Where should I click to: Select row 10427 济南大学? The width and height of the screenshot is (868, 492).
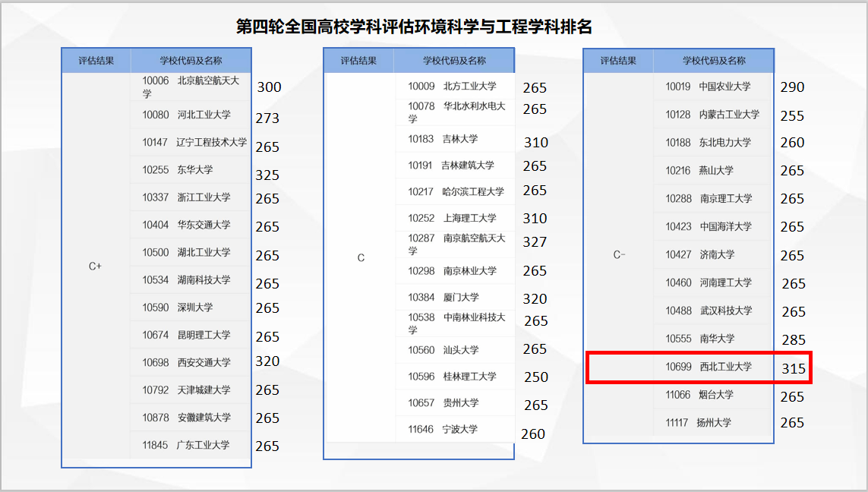(x=713, y=255)
